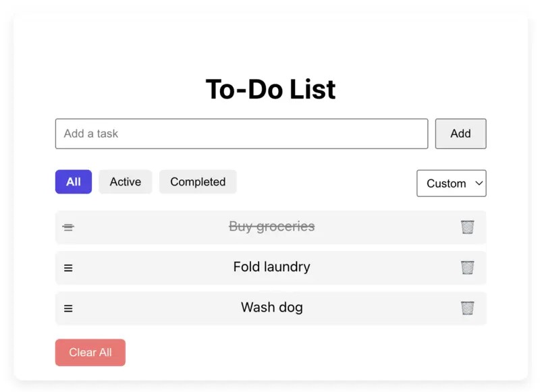Image resolution: width=540 pixels, height=392 pixels.
Task: Delete Fold laundry using its trash icon
Action: [467, 267]
